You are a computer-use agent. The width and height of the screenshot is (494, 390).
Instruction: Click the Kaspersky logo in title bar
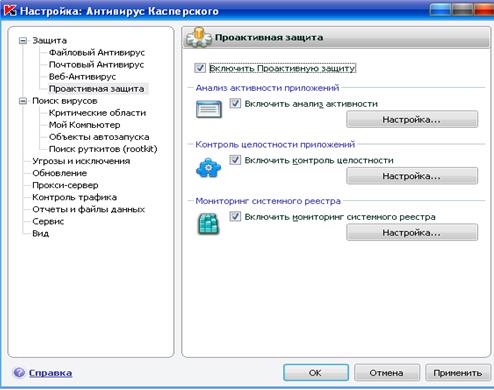click(9, 10)
